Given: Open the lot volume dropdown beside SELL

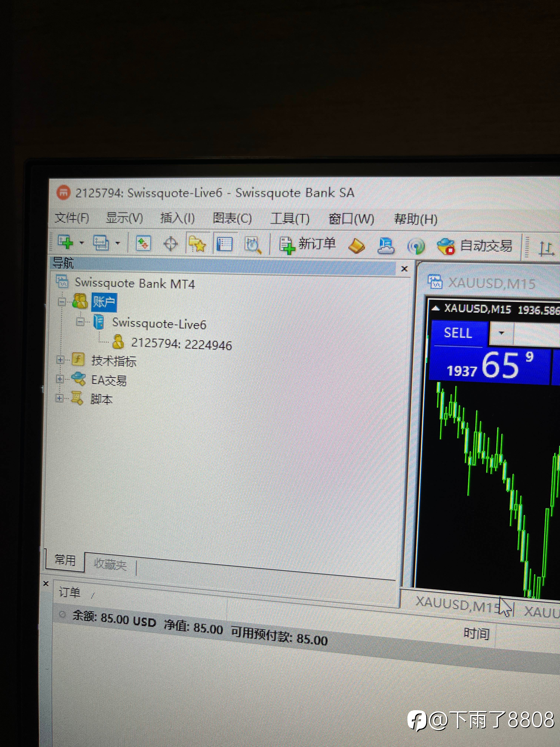Looking at the screenshot, I should point(501,333).
